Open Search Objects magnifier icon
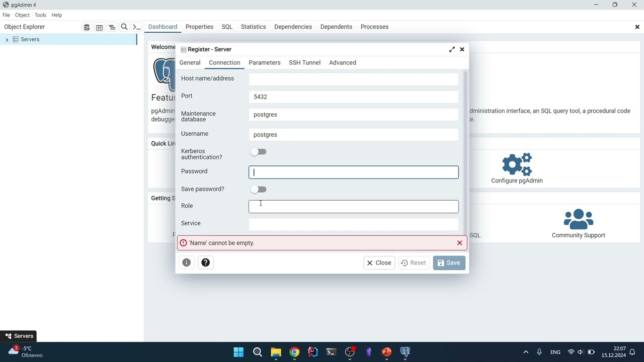 coord(124,27)
